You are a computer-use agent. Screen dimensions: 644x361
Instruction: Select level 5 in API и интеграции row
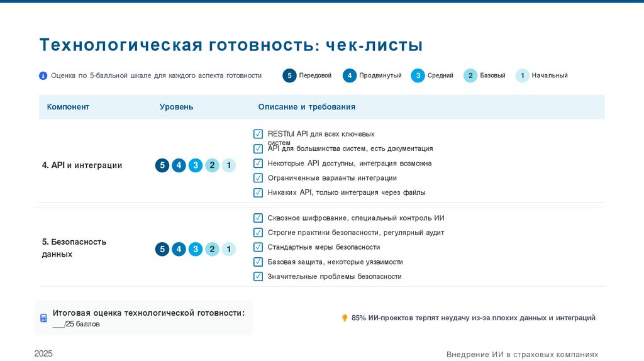(162, 165)
